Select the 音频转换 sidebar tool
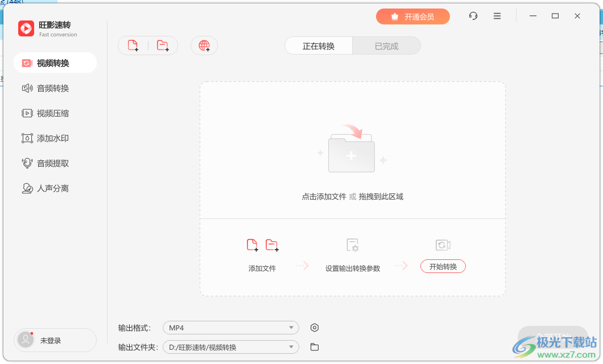 point(46,88)
